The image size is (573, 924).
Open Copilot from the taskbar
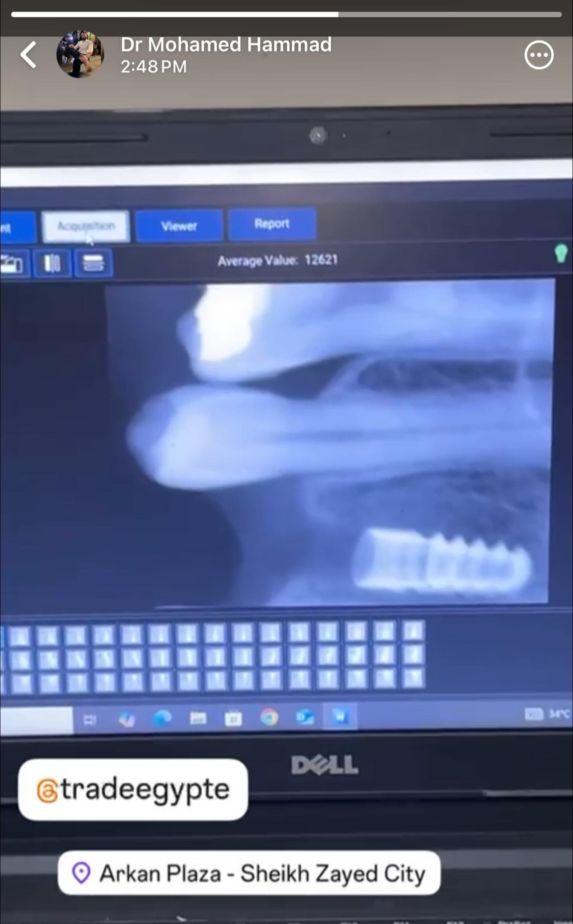pyautogui.click(x=126, y=719)
